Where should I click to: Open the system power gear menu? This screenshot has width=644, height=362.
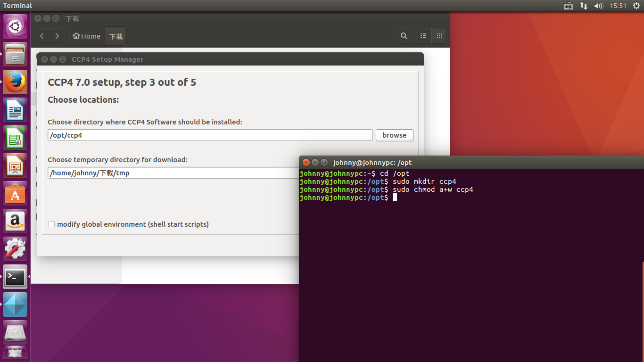click(636, 6)
